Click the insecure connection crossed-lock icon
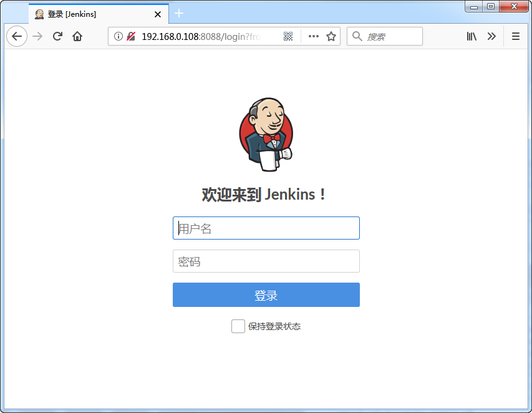The width and height of the screenshot is (532, 413). click(x=131, y=36)
